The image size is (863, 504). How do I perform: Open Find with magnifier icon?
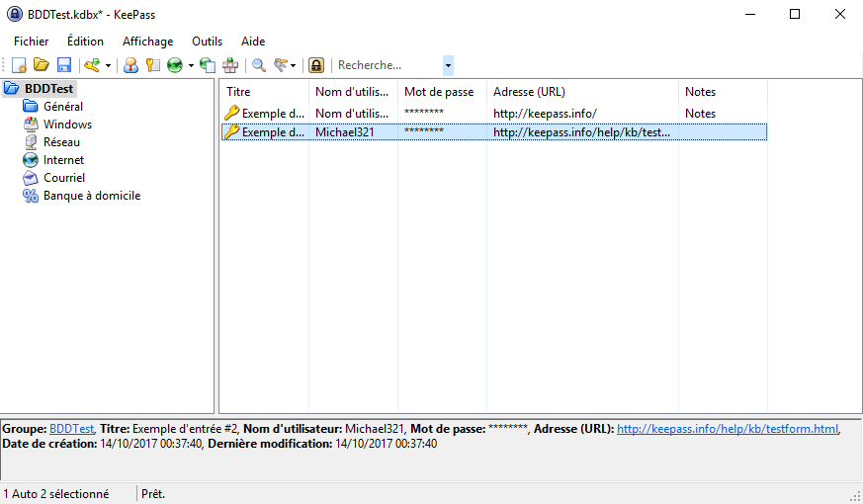pos(259,65)
